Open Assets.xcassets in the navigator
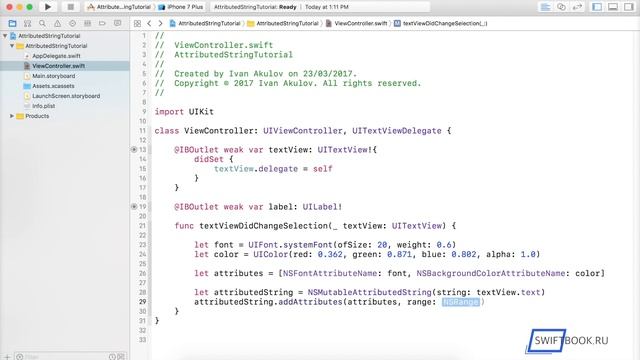640x360 pixels. (53, 86)
